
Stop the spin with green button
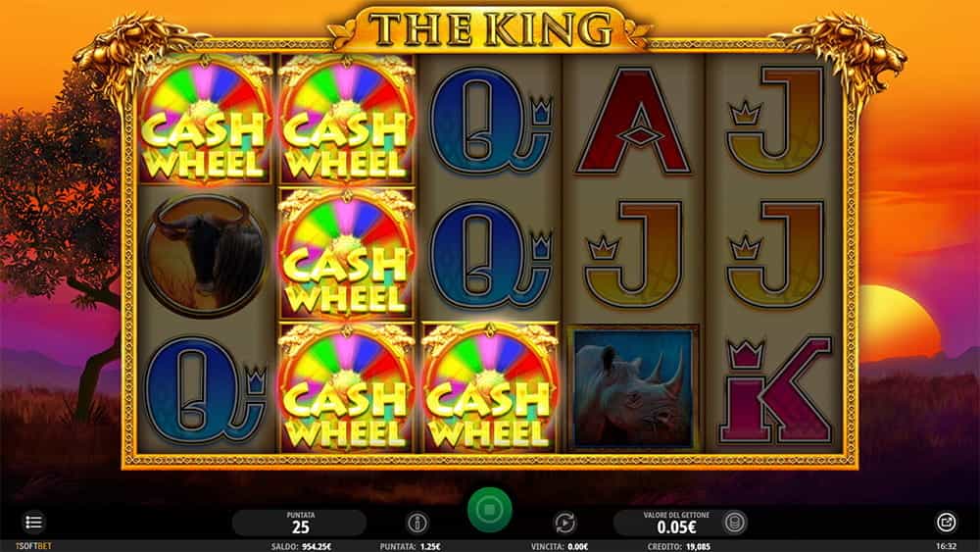(x=489, y=510)
